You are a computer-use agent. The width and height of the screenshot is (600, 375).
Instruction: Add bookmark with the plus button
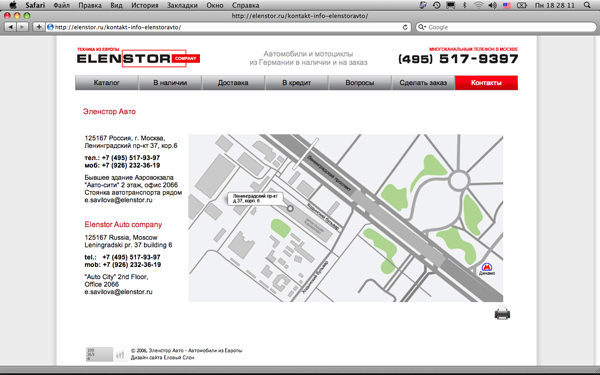38,27
